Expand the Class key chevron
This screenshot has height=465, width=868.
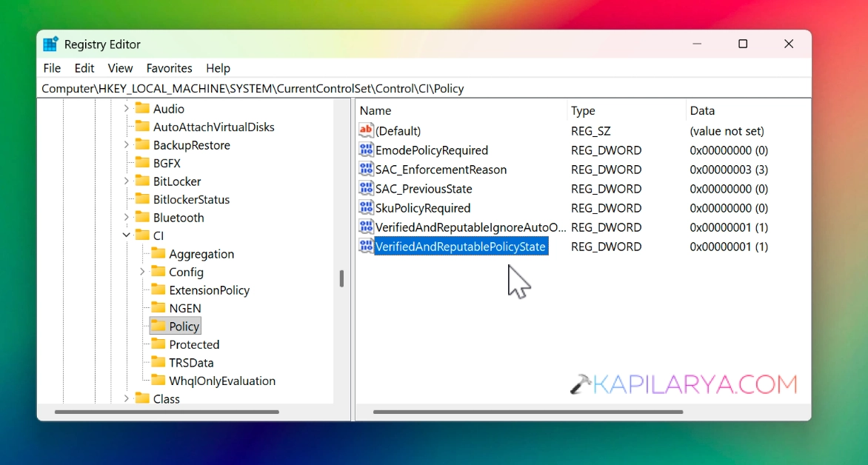(x=126, y=398)
